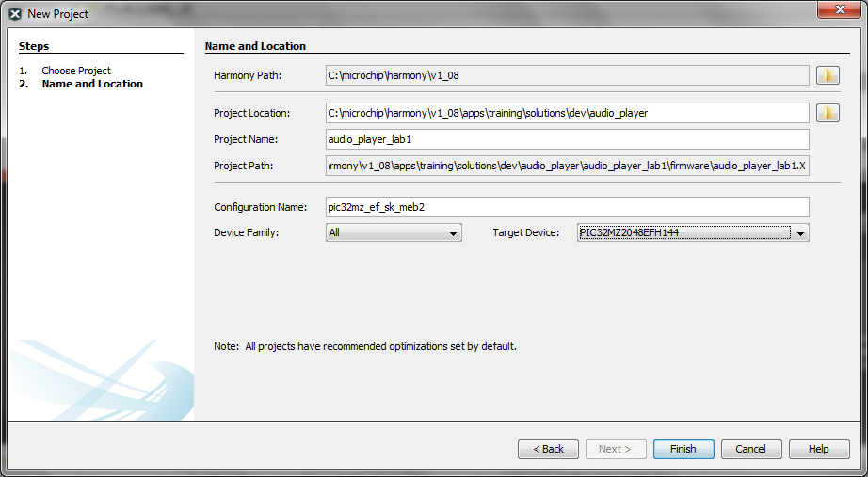This screenshot has height=477, width=868.
Task: Click inside the Harmony Path field
Action: point(567,75)
